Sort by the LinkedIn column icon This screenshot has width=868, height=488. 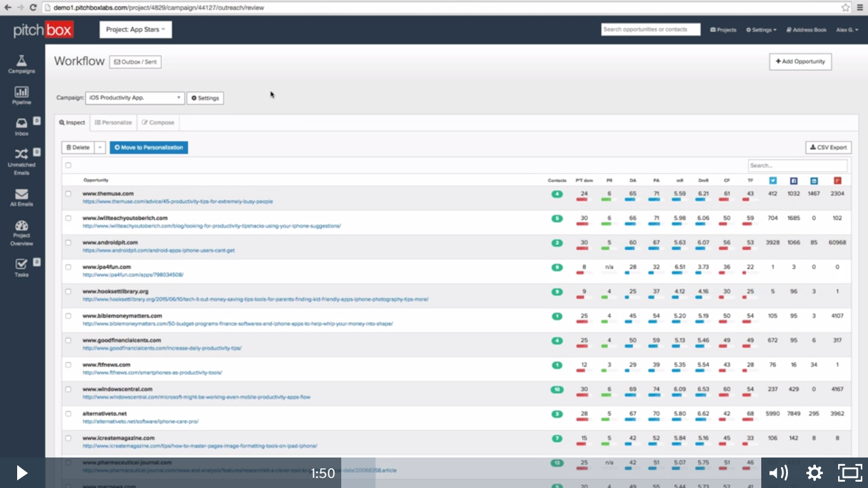(x=814, y=181)
